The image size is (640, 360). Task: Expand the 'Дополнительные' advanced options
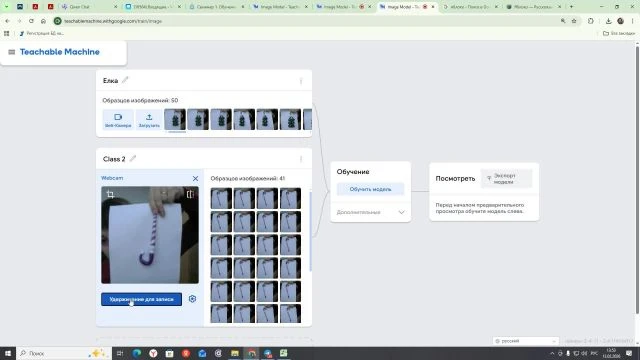(x=370, y=212)
